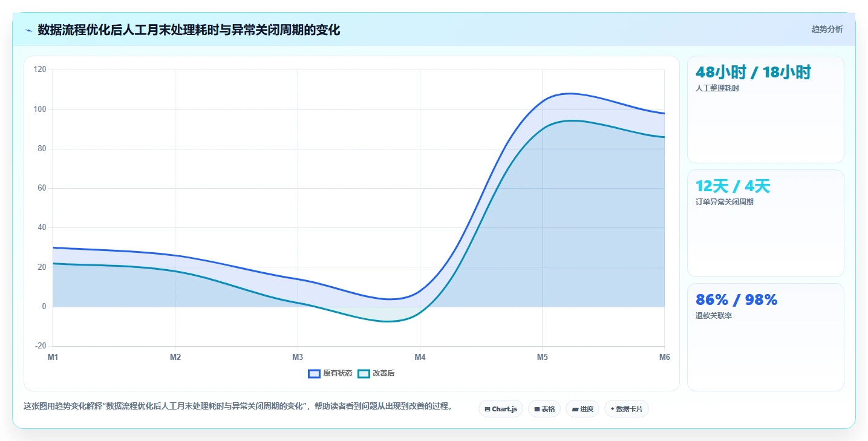Click the 退款关联率 label
868x441 pixels.
[714, 316]
